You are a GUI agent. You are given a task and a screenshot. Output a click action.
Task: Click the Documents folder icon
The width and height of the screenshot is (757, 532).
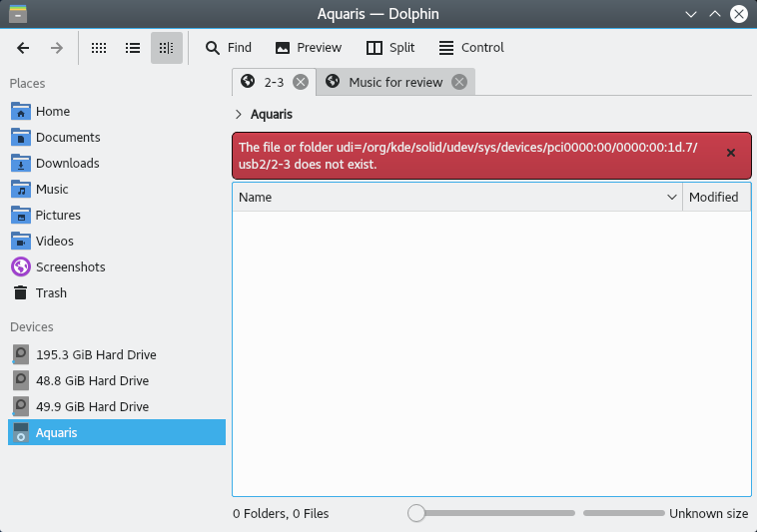pos(21,138)
